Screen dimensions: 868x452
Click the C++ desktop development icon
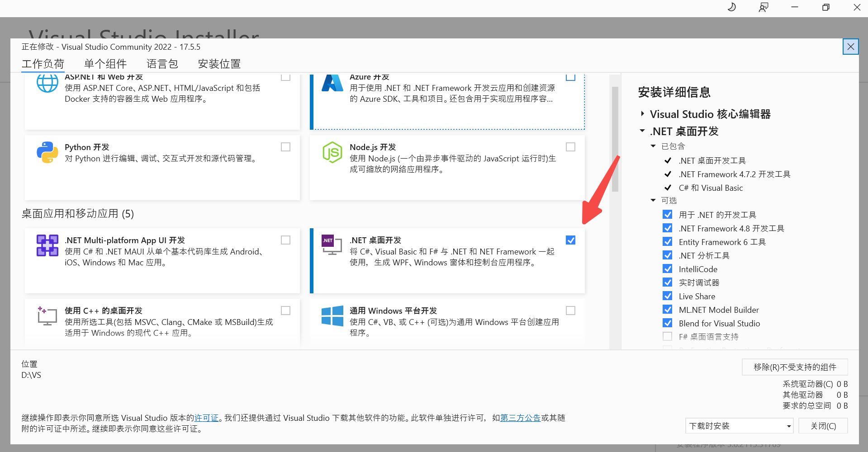click(x=47, y=316)
